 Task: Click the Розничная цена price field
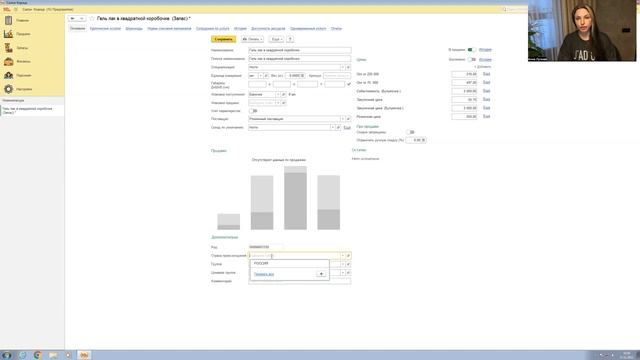pos(464,116)
